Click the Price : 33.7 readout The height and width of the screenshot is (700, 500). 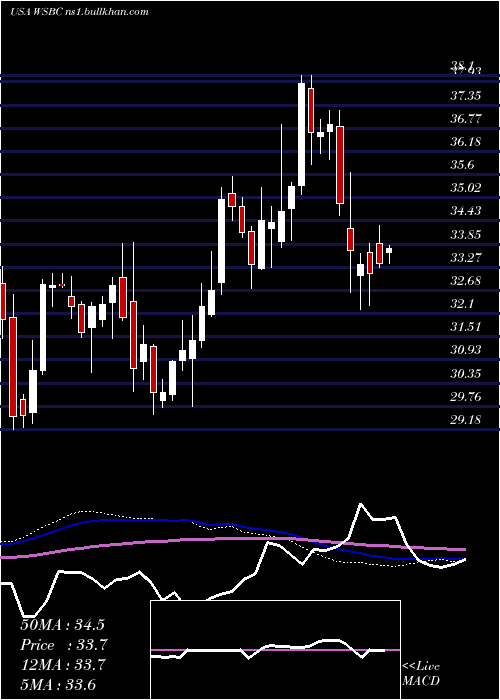click(x=63, y=645)
